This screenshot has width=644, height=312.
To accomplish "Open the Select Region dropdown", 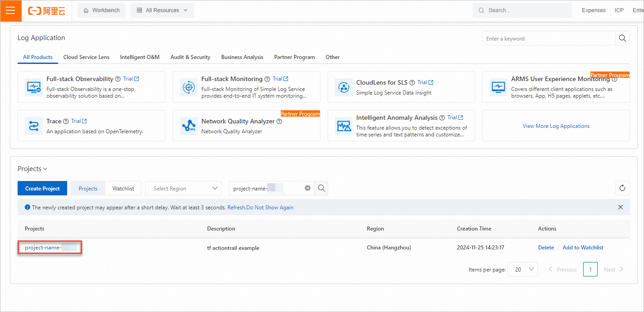I will coord(183,189).
